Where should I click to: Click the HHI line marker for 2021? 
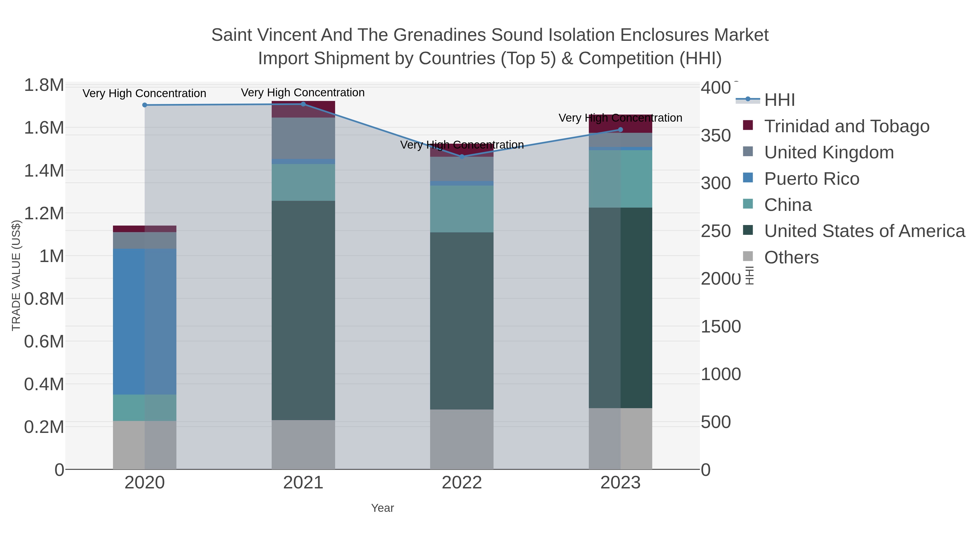303,104
